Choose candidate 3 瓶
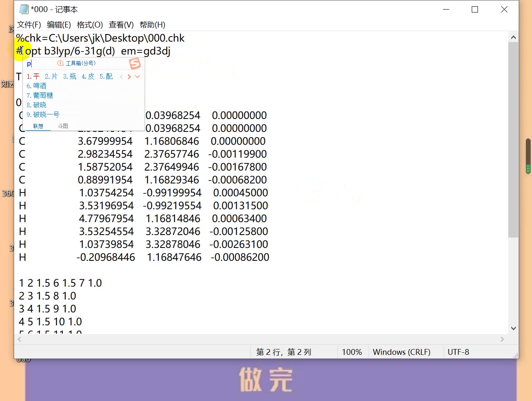Image resolution: width=532 pixels, height=401 pixels. pyautogui.click(x=70, y=77)
